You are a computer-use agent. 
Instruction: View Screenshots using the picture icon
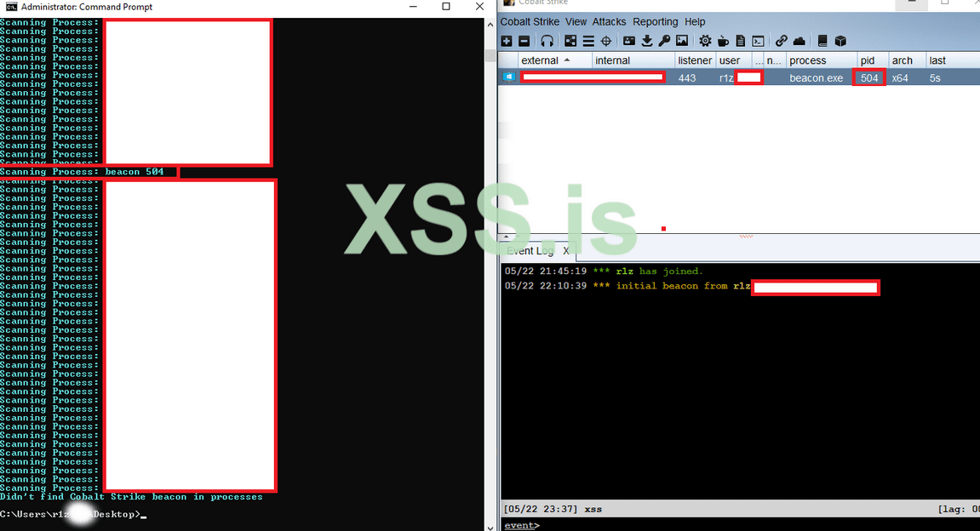[x=682, y=41]
